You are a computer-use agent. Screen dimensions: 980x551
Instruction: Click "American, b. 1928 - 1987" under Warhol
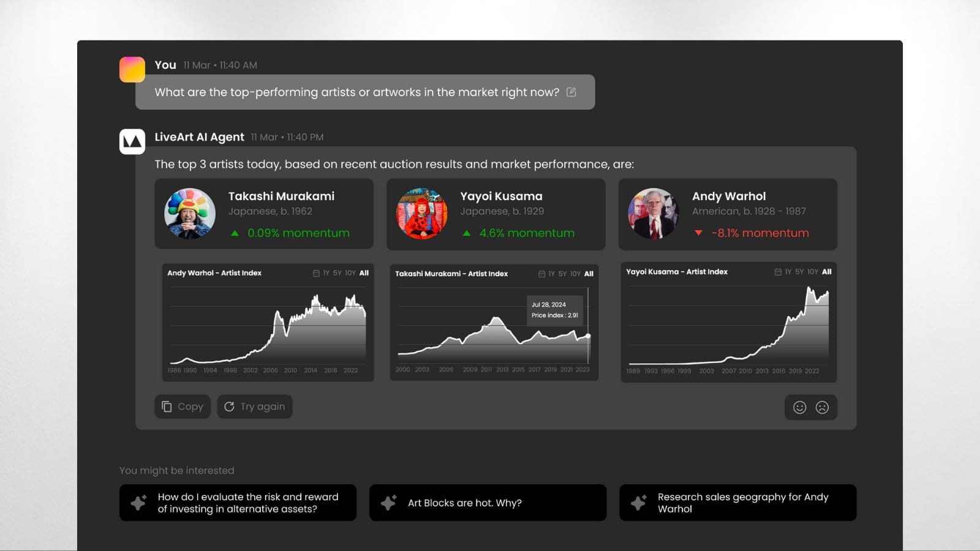tap(749, 211)
